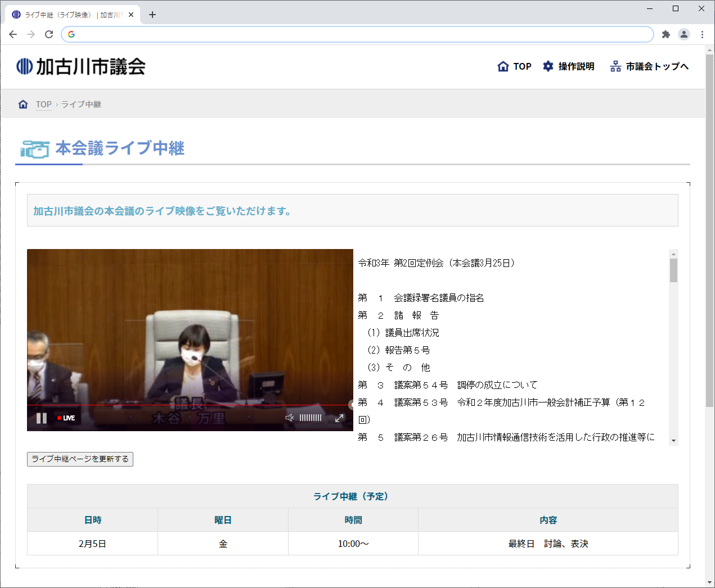Click agenda item (1) 議員出席状況

pos(403,333)
